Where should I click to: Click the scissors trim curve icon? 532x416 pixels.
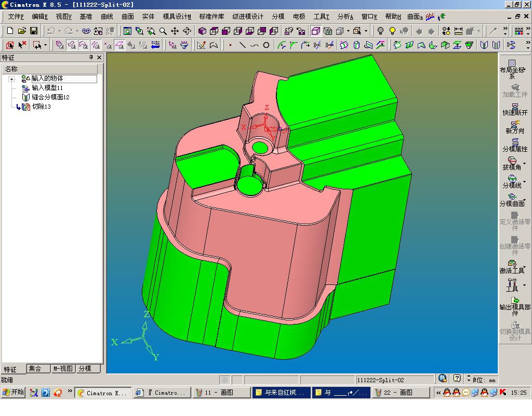coord(317,45)
